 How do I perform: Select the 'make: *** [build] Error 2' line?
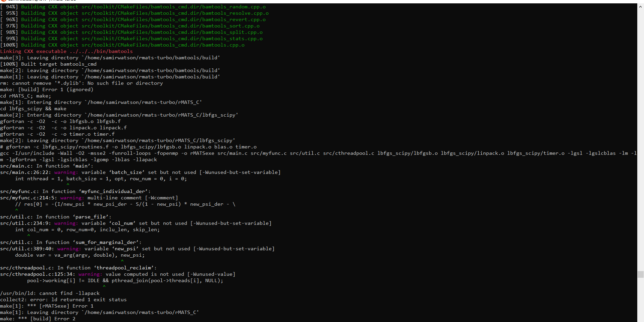[38, 319]
